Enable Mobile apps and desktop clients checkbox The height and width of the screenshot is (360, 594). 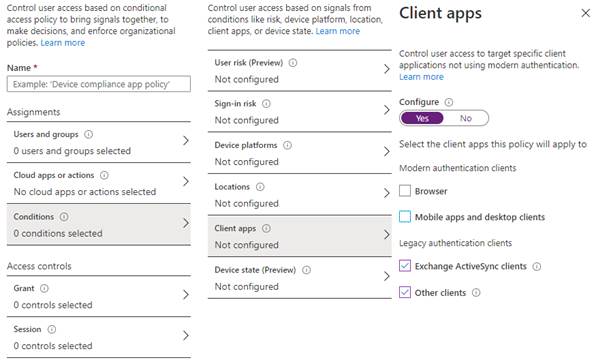coord(405,217)
